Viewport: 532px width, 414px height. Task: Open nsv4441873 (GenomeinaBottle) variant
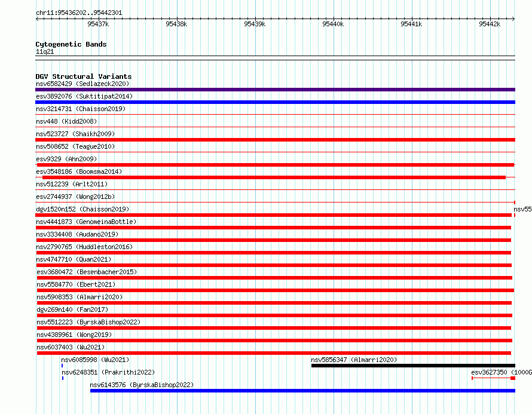click(x=86, y=222)
